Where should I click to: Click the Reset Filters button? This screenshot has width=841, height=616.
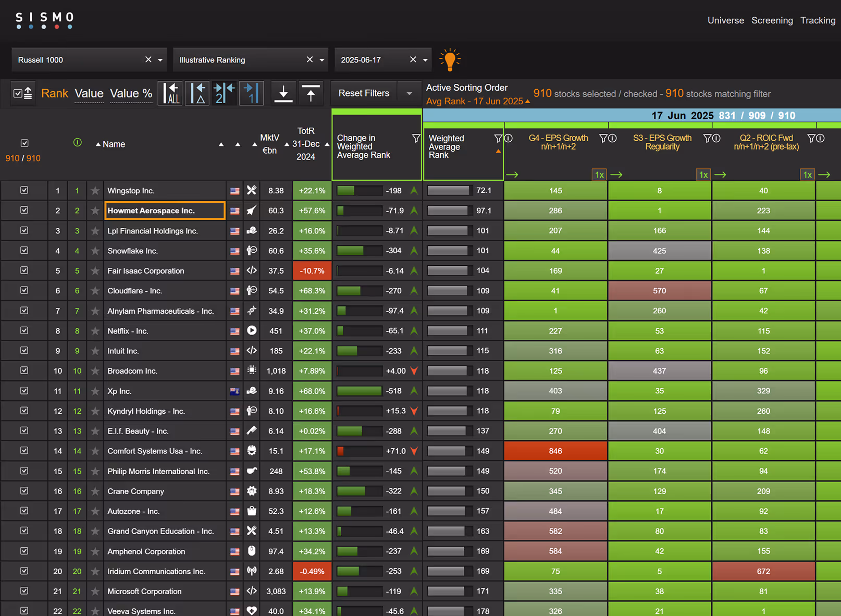tap(364, 93)
